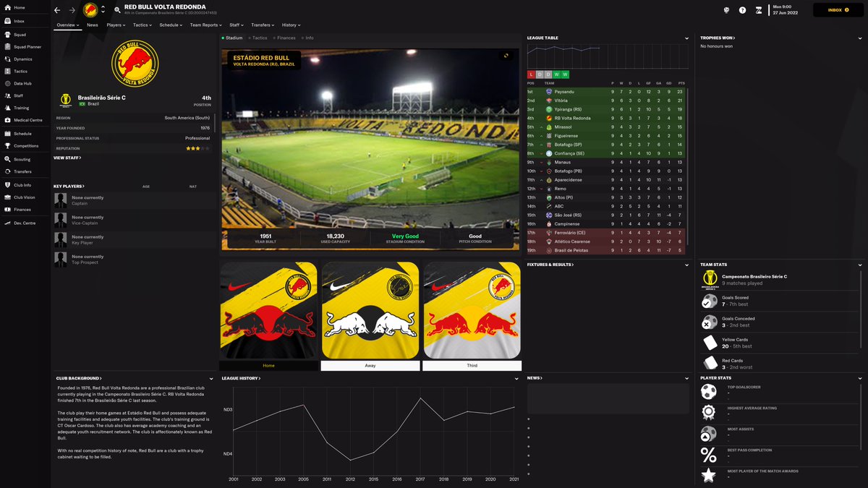Click the Brasileirão Série C competition name
Viewport: 868px width, 488px height.
101,98
